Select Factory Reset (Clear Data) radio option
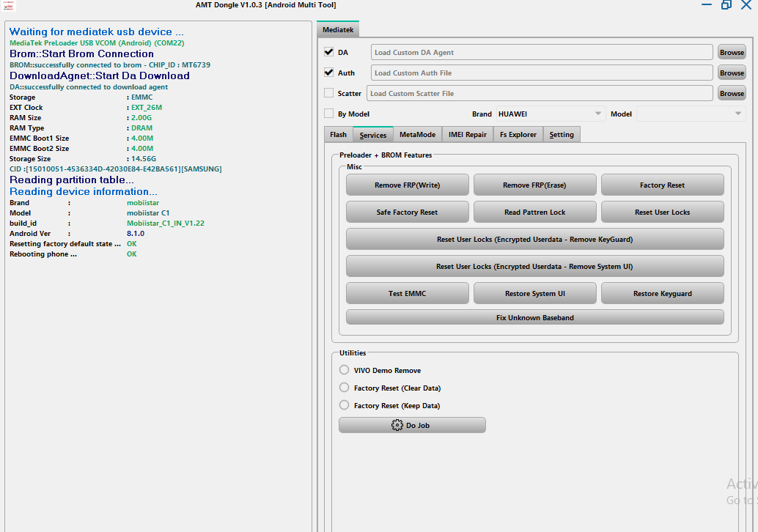The height and width of the screenshot is (532, 758). point(345,388)
